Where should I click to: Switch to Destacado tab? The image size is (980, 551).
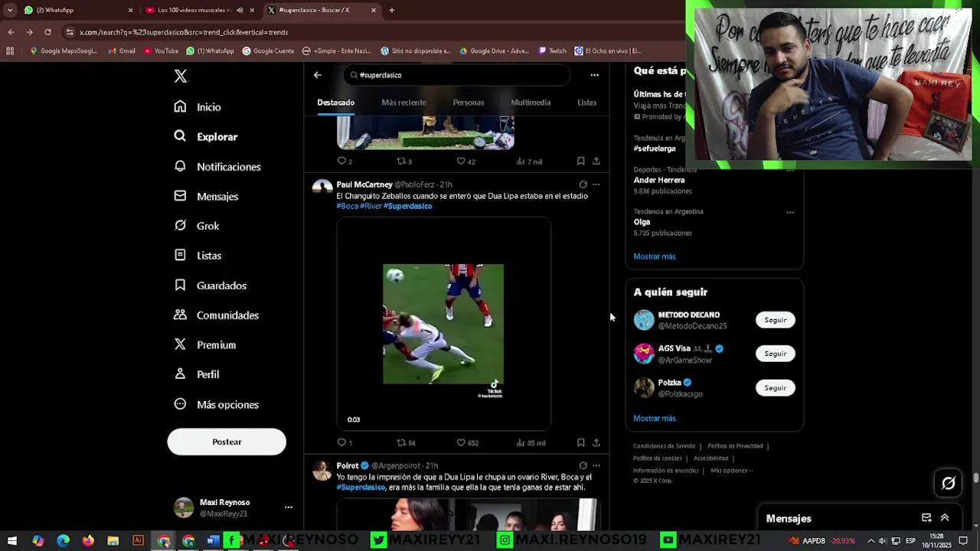coord(335,103)
